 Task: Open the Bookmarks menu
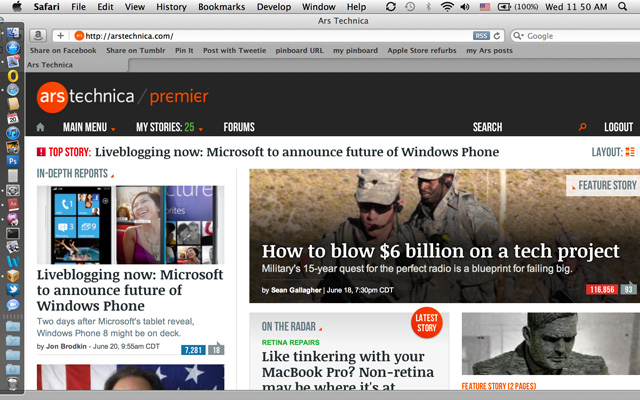(x=222, y=7)
